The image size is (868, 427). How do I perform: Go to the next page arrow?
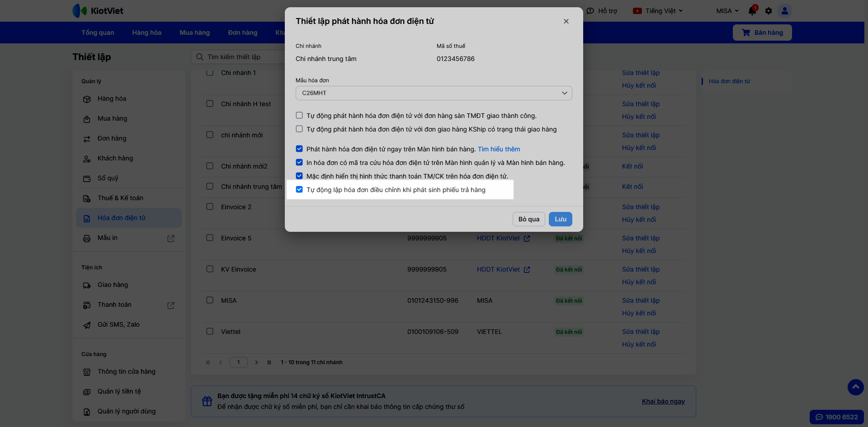click(256, 362)
